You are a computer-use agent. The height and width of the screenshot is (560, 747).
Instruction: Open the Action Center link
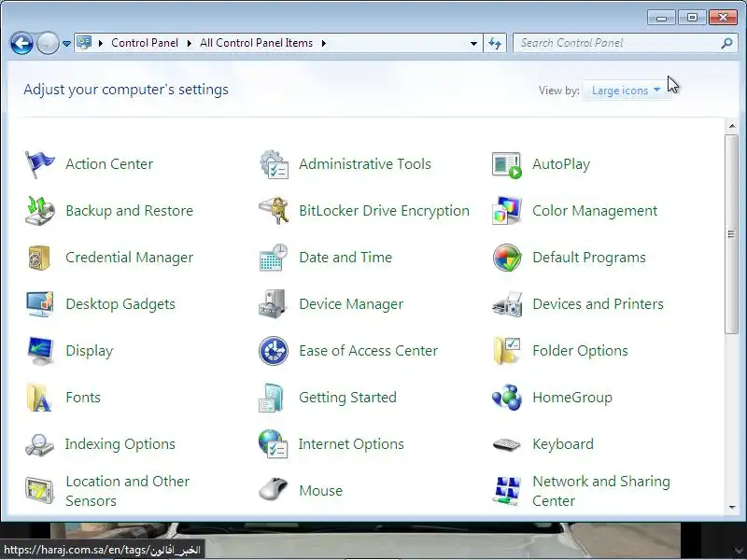(109, 164)
